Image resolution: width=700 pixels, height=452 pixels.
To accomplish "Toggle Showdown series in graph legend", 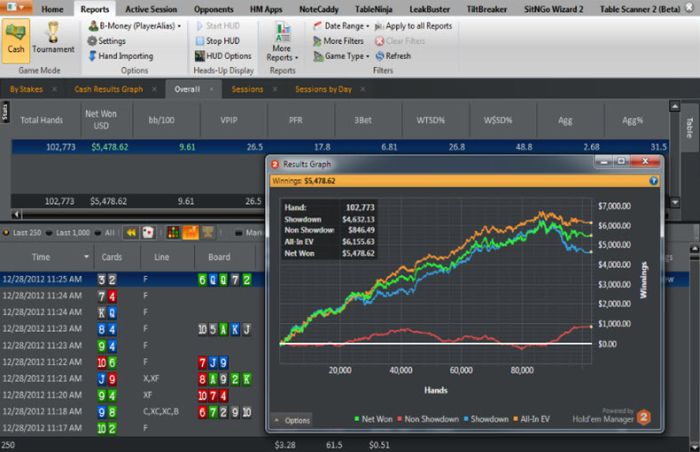I will (486, 419).
